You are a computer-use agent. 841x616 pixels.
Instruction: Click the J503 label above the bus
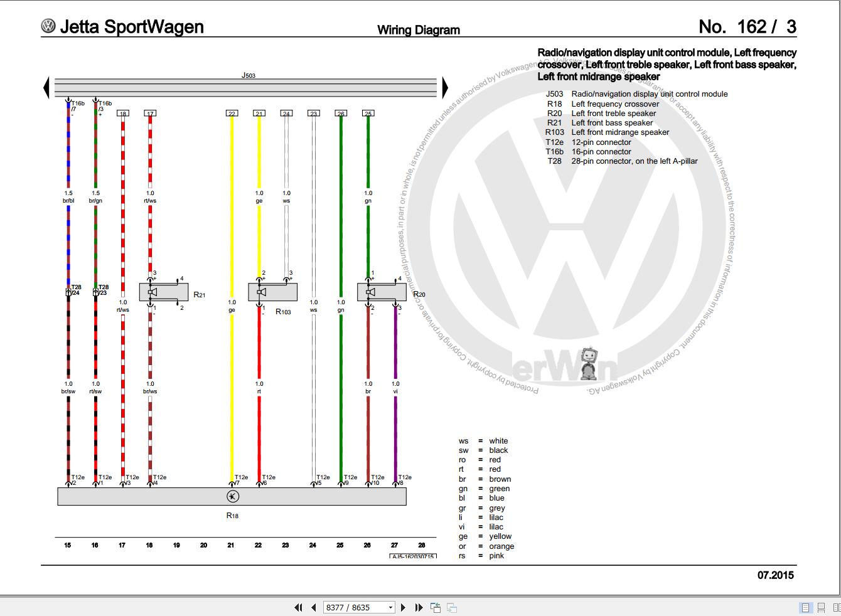[249, 75]
